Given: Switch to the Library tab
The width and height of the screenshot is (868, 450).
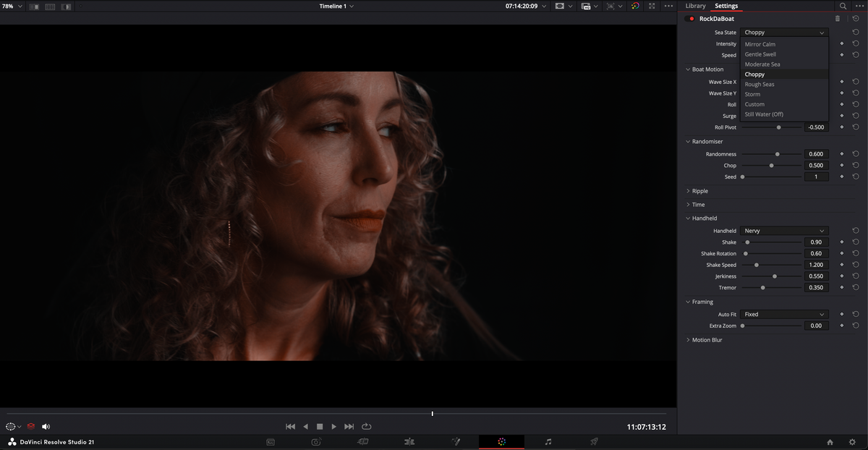Looking at the screenshot, I should 695,6.
